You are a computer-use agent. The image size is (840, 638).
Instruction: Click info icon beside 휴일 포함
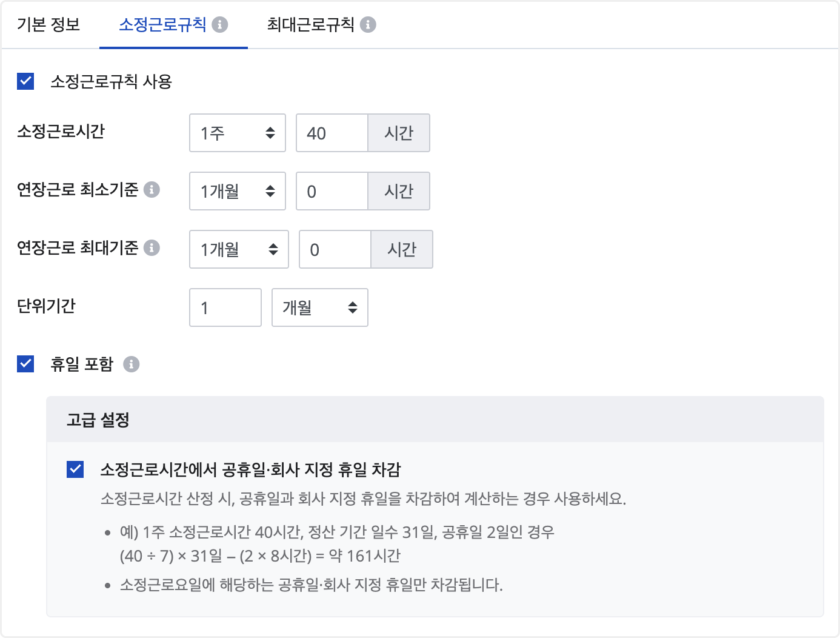pyautogui.click(x=132, y=364)
